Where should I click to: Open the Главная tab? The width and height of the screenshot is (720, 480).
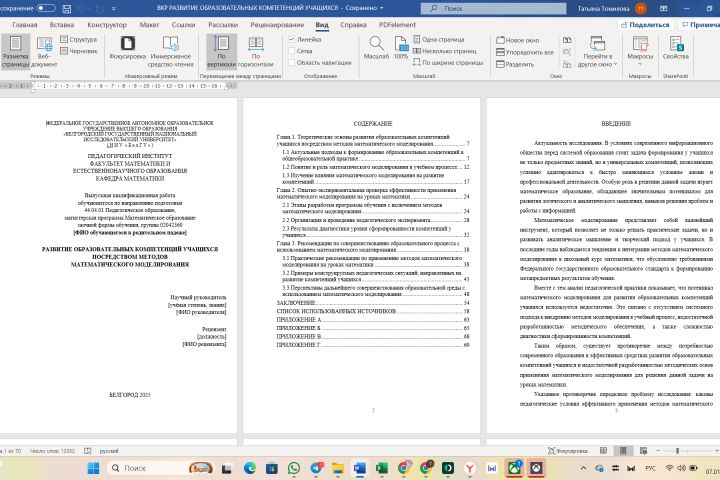[x=25, y=25]
